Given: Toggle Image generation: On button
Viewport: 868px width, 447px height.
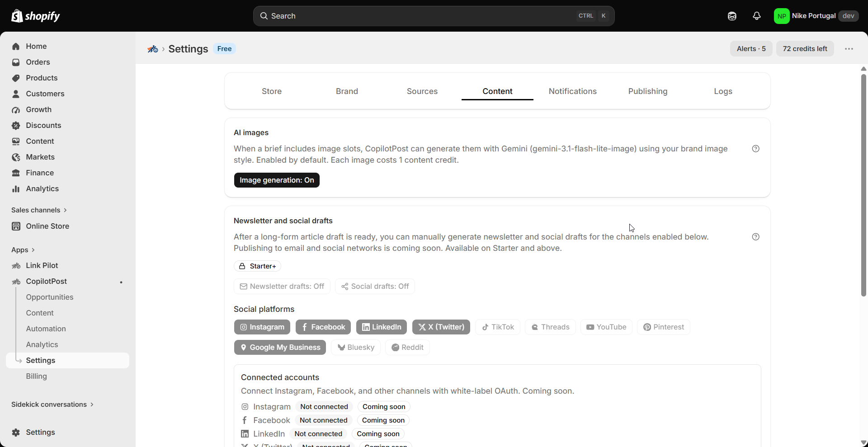Looking at the screenshot, I should tap(277, 180).
